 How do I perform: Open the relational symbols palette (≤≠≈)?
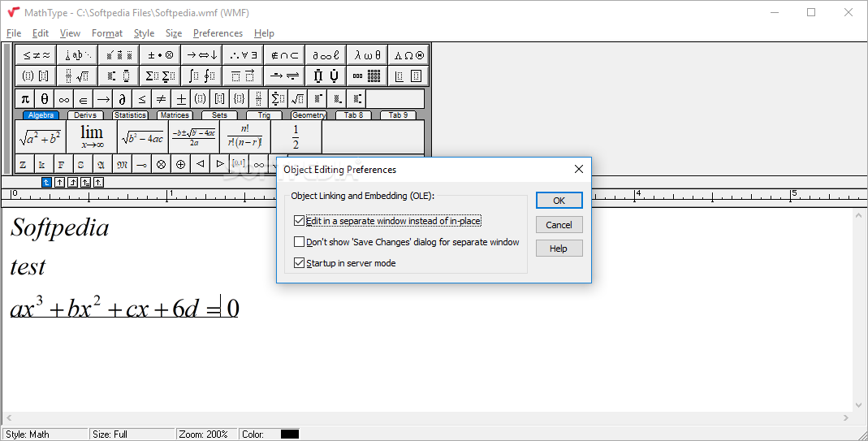click(36, 55)
